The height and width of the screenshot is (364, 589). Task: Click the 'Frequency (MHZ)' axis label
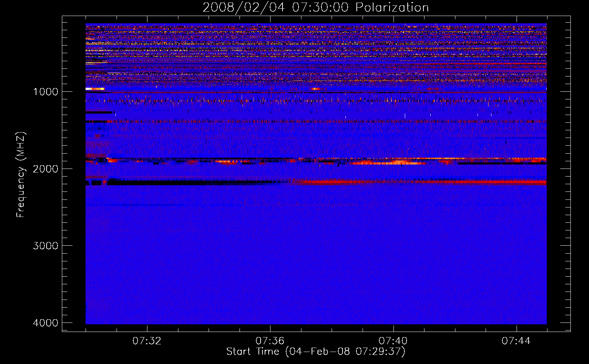21,175
